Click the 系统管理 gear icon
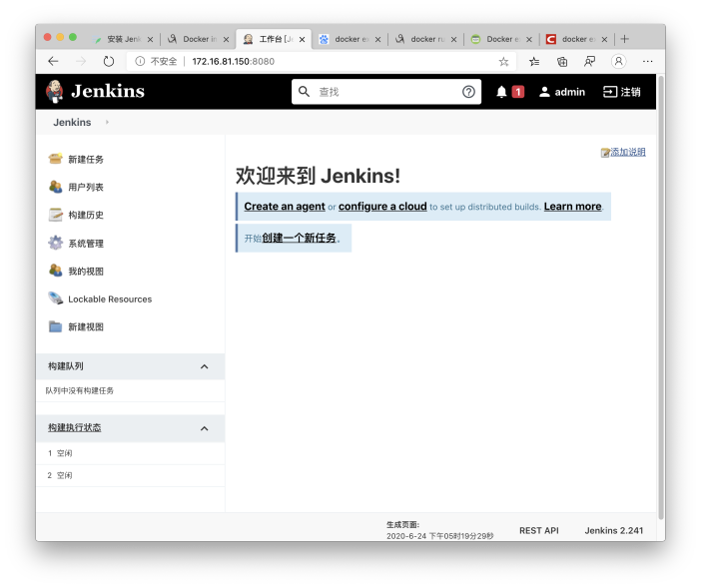Screen dimensions: 701x588 56,243
